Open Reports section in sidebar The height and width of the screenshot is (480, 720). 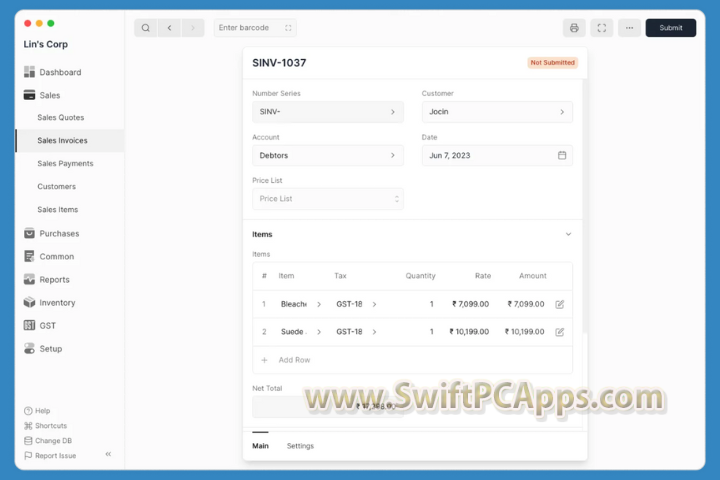(54, 279)
